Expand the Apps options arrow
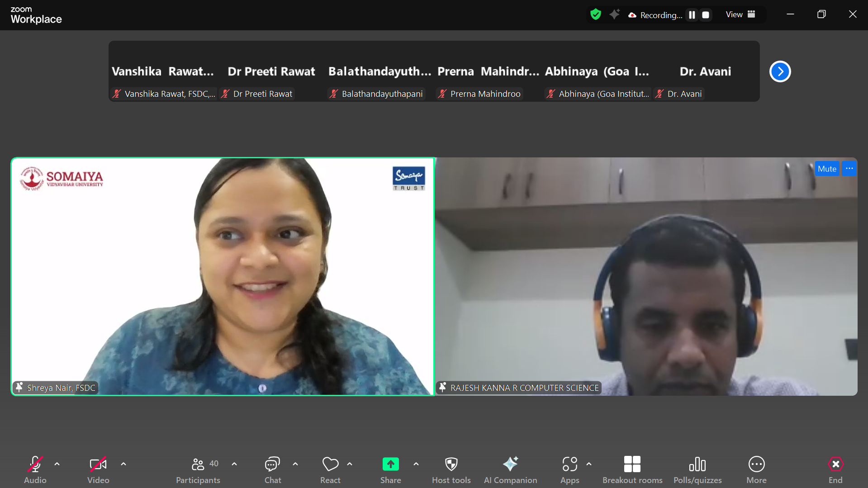The width and height of the screenshot is (868, 488). point(589,464)
